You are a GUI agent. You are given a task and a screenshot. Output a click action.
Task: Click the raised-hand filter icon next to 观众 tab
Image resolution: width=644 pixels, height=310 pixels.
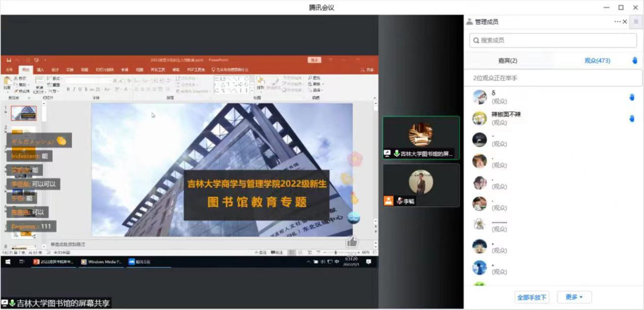click(634, 60)
